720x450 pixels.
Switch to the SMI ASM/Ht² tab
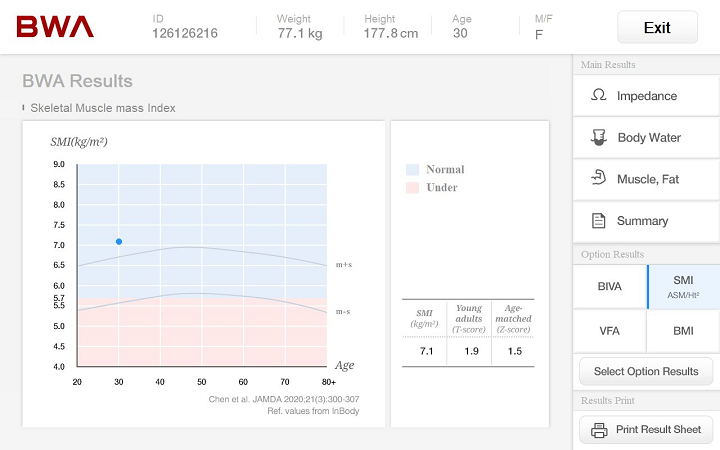[x=683, y=286]
